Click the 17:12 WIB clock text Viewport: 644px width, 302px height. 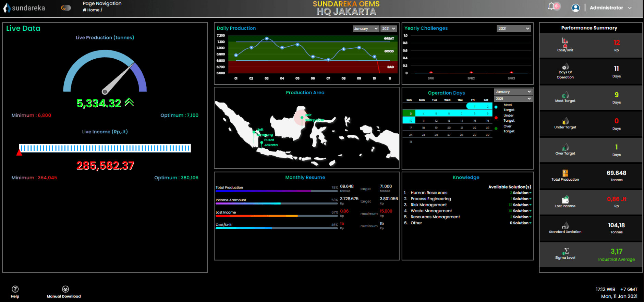[605, 289]
